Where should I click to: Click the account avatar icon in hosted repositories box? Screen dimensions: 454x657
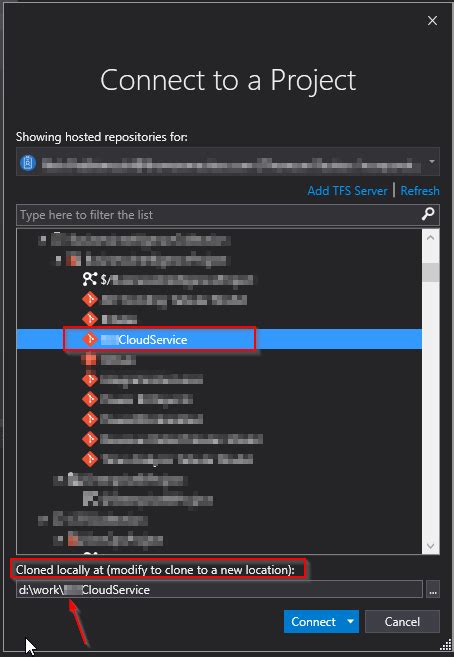tap(28, 163)
